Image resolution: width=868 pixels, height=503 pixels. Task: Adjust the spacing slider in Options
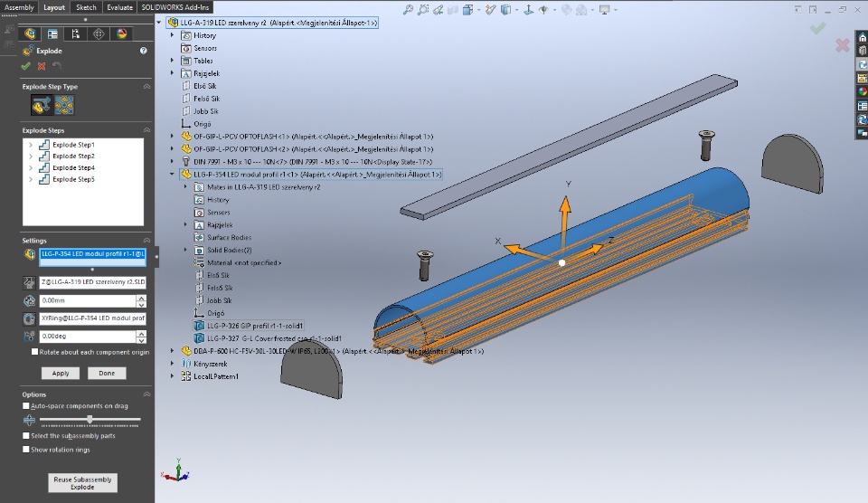click(x=90, y=420)
